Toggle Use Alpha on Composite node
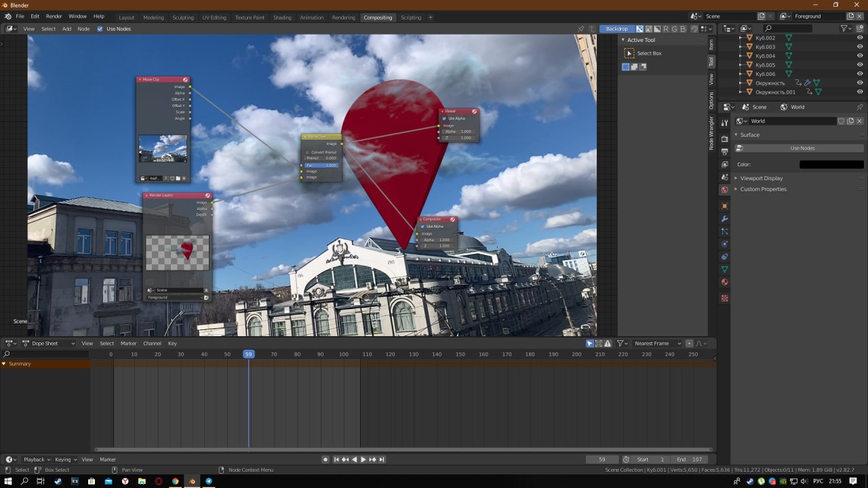868x488 pixels. click(x=422, y=226)
